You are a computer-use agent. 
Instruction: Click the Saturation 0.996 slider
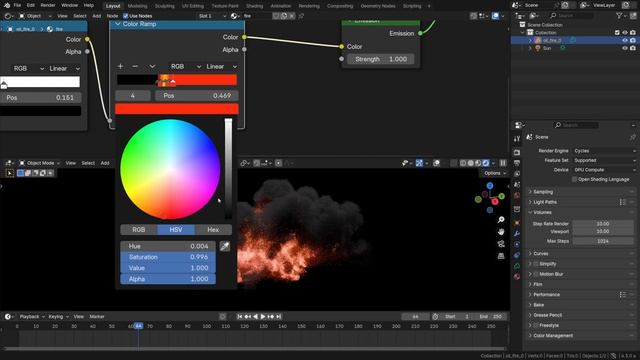[x=168, y=257]
